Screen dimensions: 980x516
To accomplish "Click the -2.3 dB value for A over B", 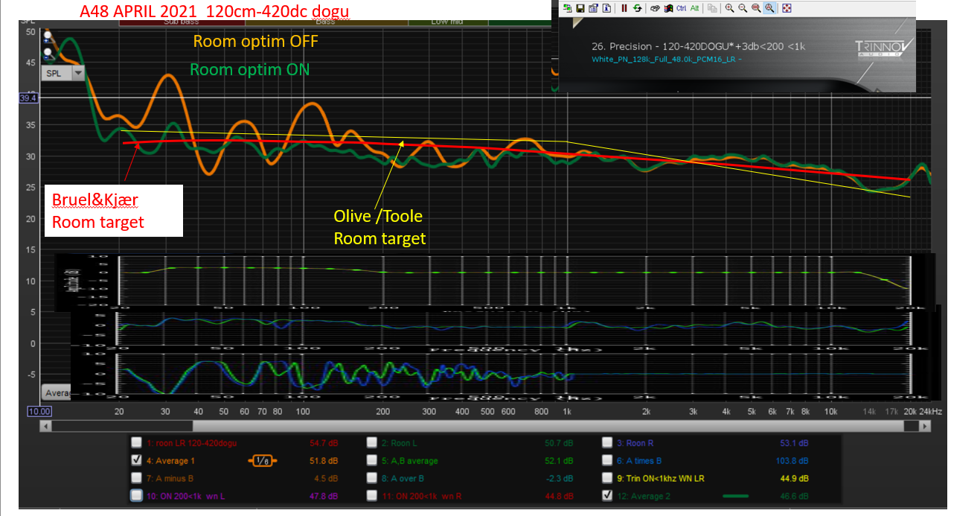I will (560, 478).
